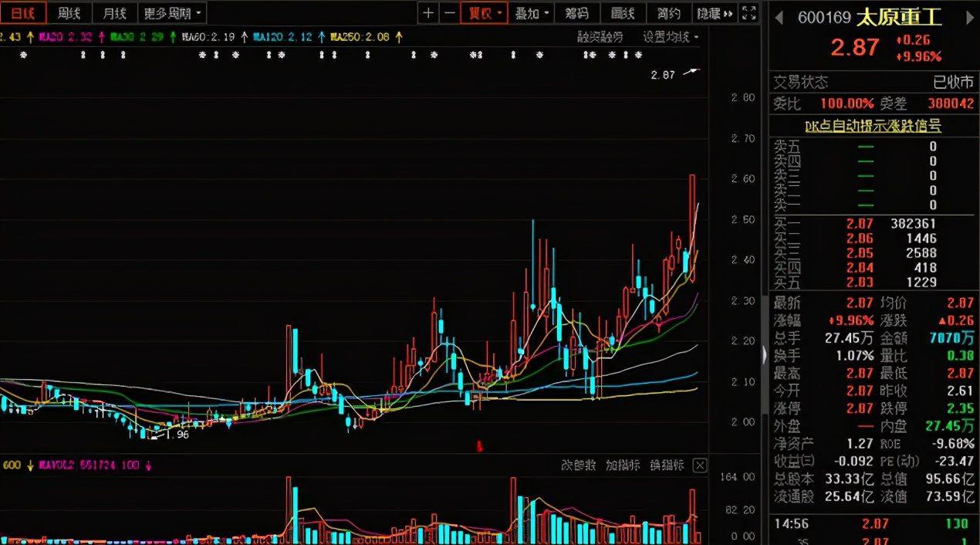
Task: Open the 复权 adjustment dropdown
Action: coord(484,13)
